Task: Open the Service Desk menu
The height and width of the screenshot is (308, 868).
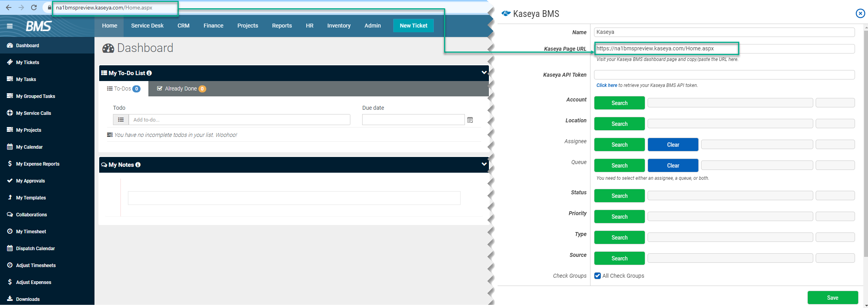Action: pos(147,26)
